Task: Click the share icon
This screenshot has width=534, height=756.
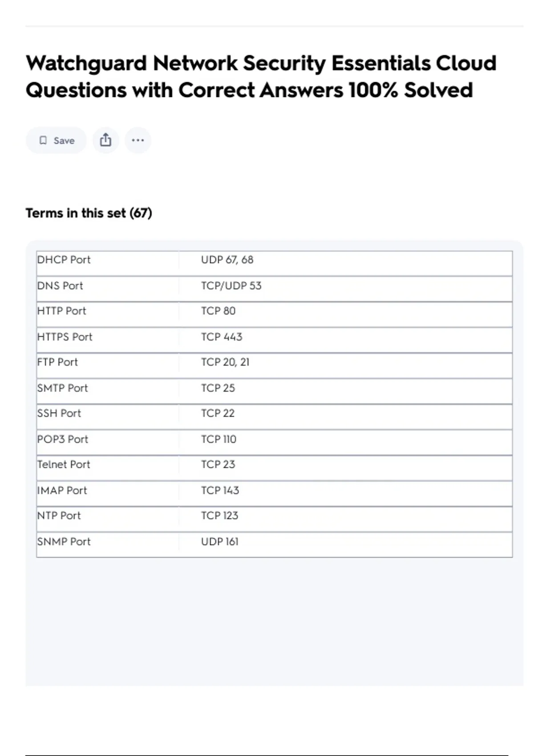Action: pyautogui.click(x=105, y=141)
